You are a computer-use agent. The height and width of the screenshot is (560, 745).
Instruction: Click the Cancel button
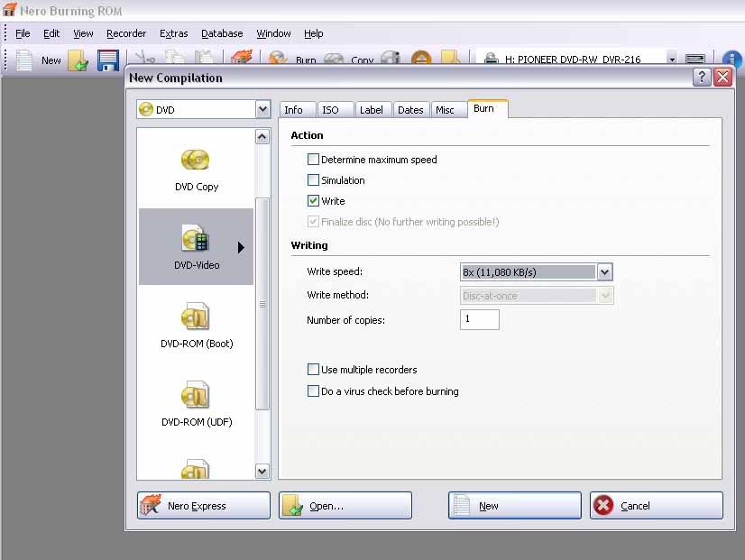coord(656,505)
